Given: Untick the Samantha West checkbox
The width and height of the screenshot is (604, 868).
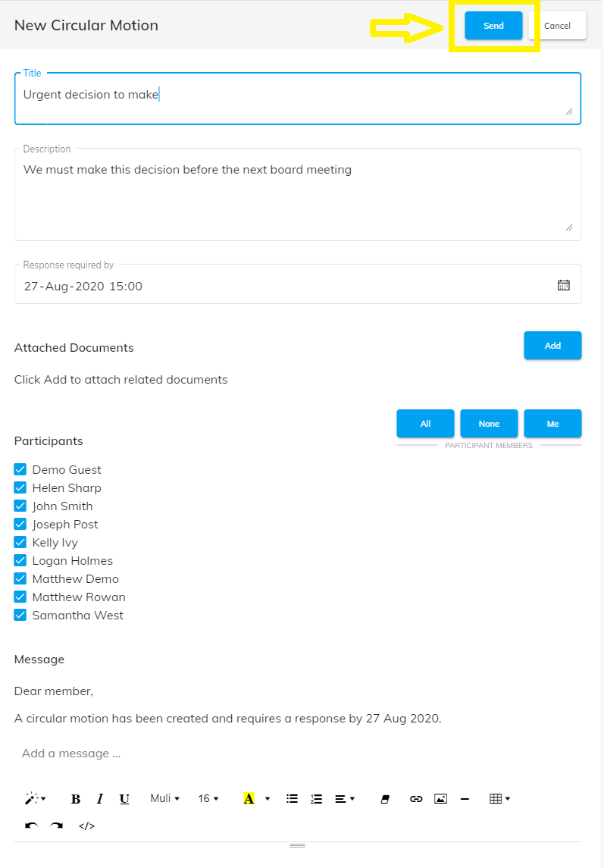Looking at the screenshot, I should click(x=20, y=615).
